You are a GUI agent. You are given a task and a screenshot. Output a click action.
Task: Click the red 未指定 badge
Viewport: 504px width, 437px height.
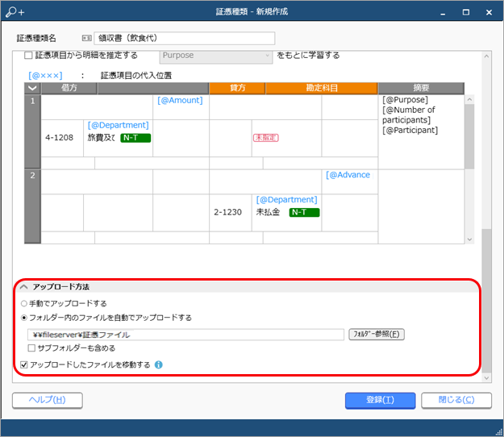(x=266, y=138)
